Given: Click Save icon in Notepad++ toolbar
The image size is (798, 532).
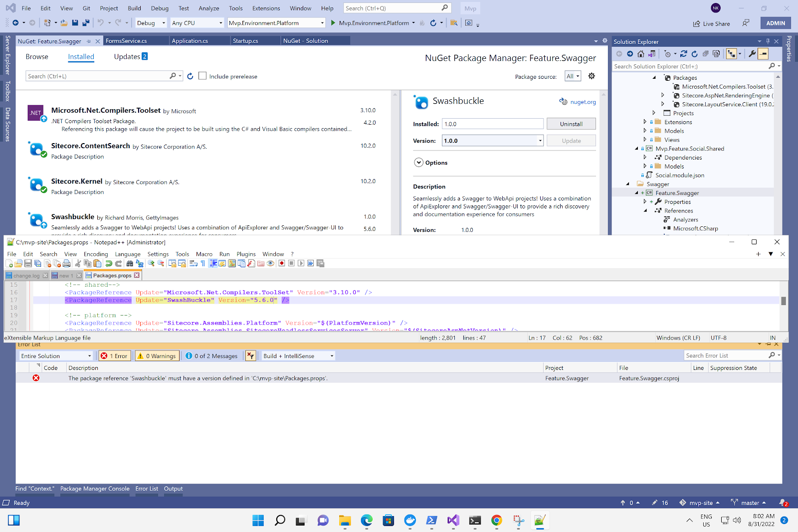Looking at the screenshot, I should tap(28, 263).
